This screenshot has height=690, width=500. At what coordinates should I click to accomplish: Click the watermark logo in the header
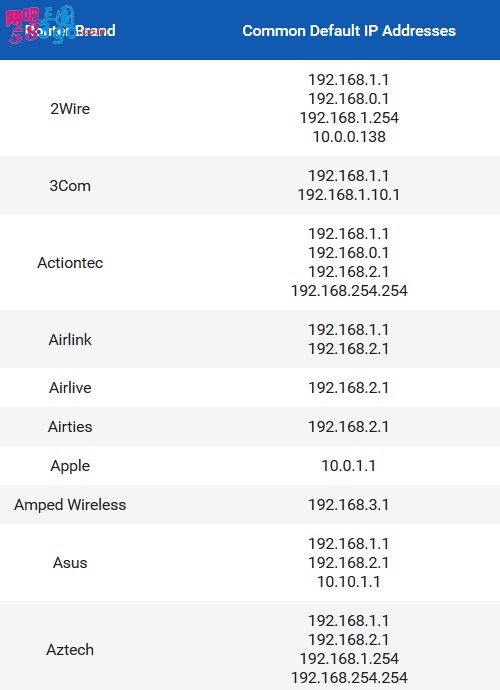click(40, 25)
